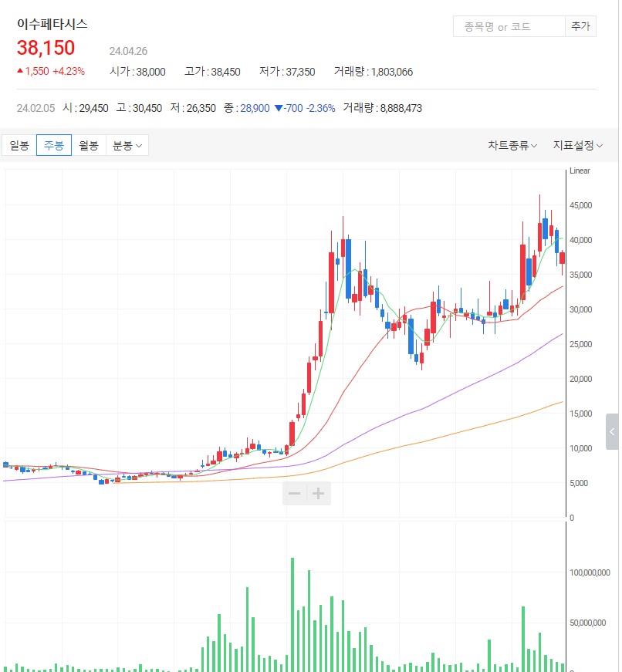Image resolution: width=622 pixels, height=672 pixels.
Task: Open the 차트종류 chart type dropdown
Action: tap(512, 145)
